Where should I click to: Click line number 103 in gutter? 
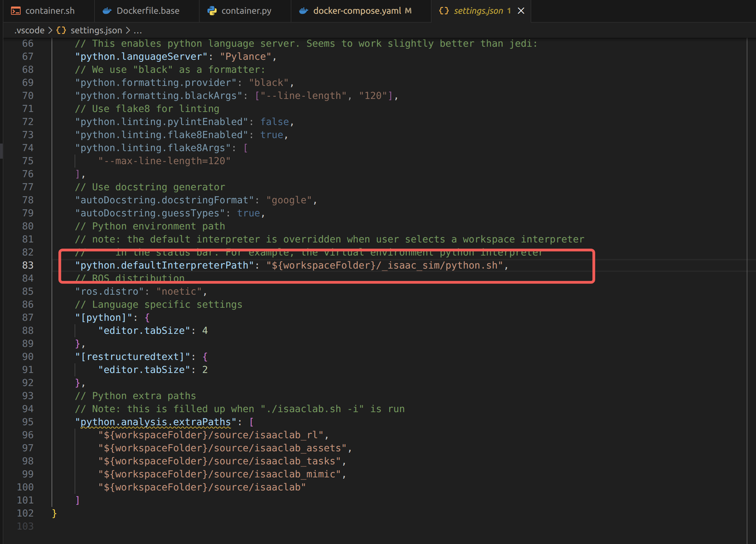pos(25,526)
